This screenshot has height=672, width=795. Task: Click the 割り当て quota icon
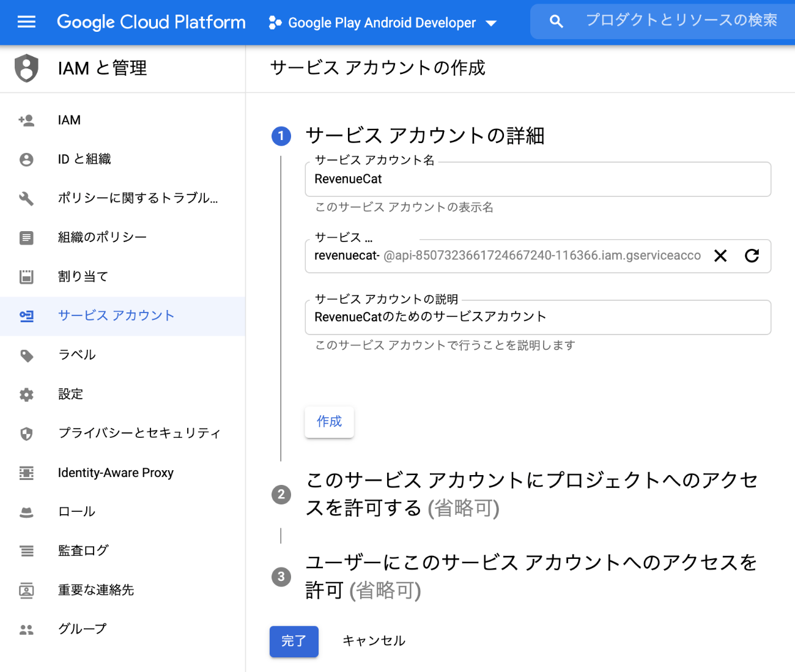click(26, 276)
